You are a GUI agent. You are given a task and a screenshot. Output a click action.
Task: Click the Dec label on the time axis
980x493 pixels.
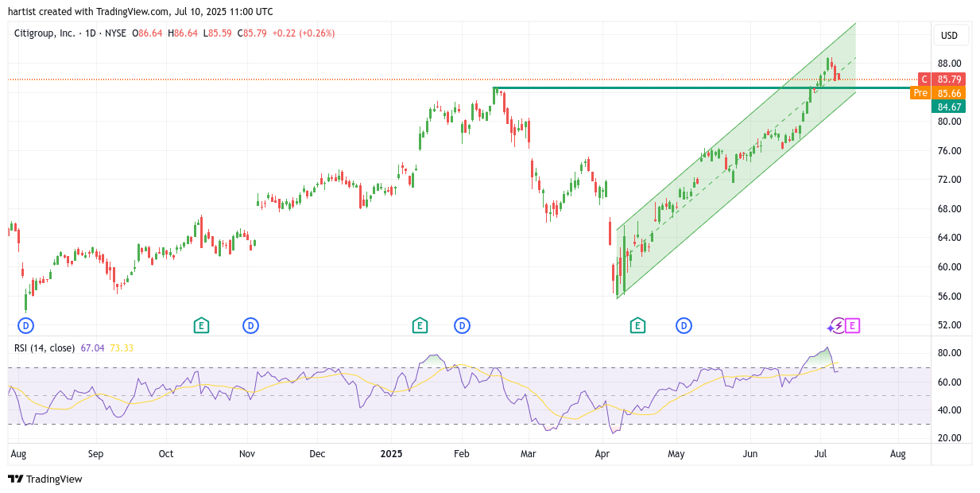point(317,454)
